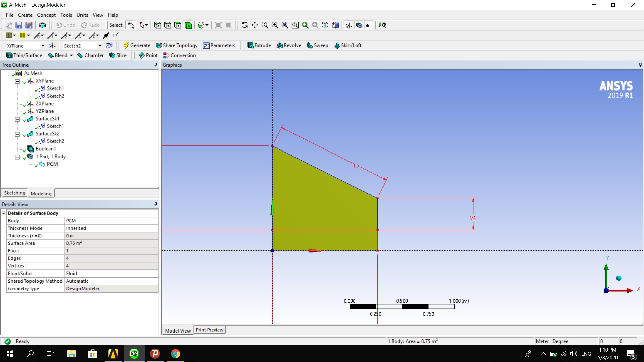This screenshot has height=362, width=644.
Task: Open the Concept menu
Action: [46, 15]
